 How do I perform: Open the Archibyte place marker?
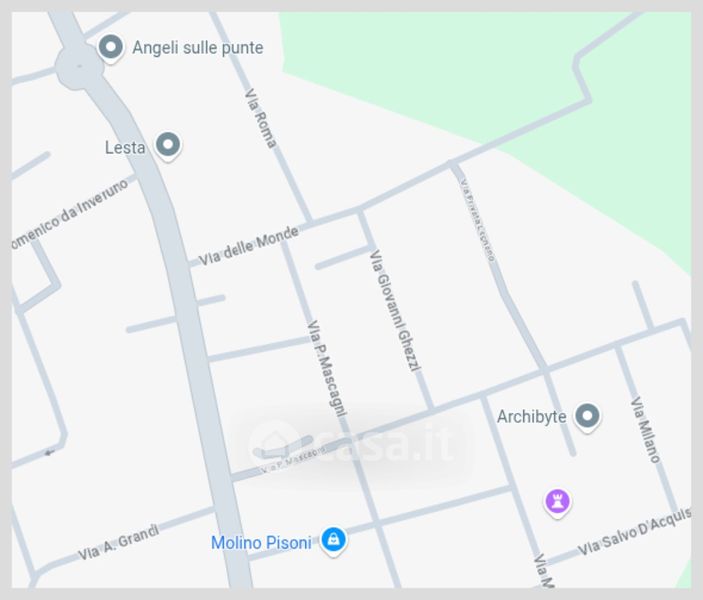587,417
